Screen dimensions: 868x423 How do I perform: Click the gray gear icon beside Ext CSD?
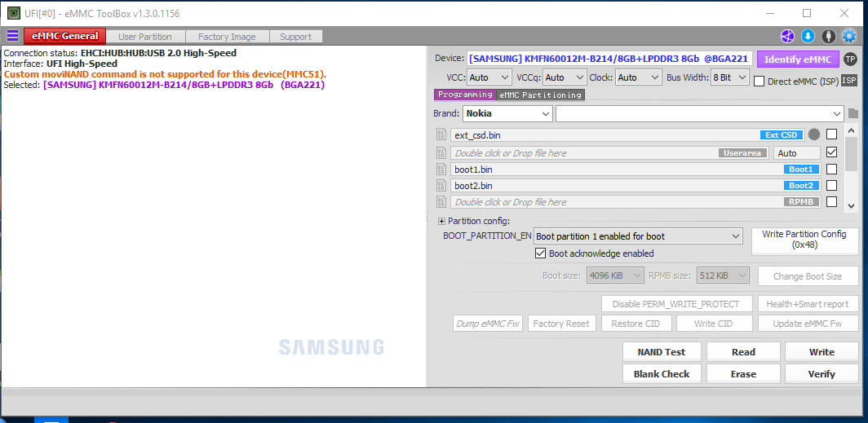click(813, 134)
